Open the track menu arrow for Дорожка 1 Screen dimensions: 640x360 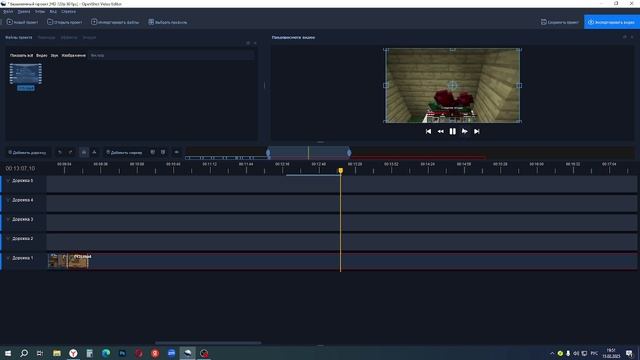point(8,258)
